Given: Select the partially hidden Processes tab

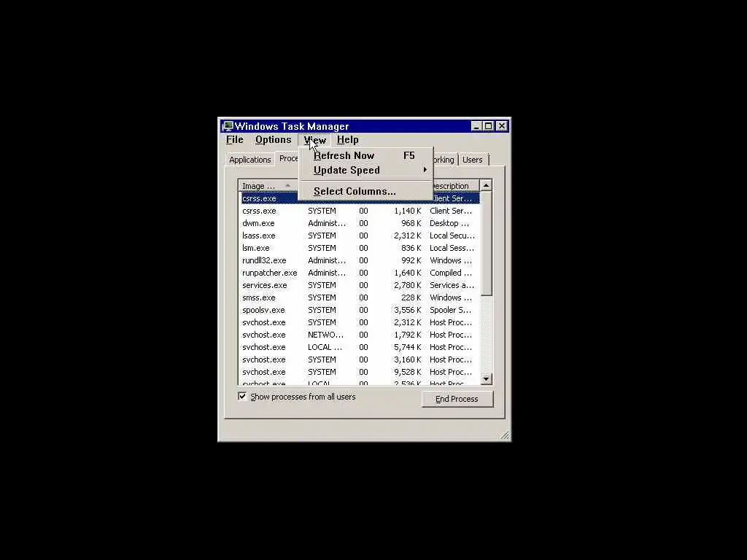Looking at the screenshot, I should [287, 158].
